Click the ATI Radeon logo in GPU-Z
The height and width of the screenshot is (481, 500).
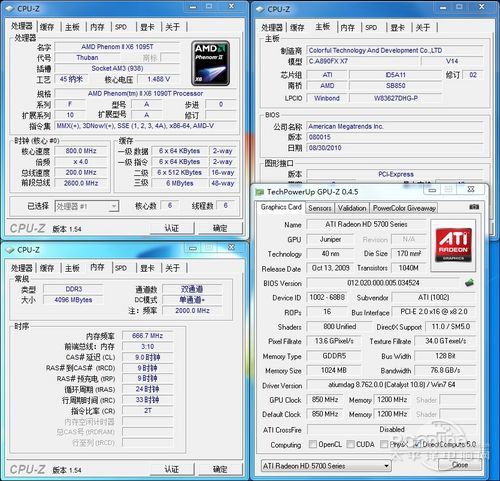[x=453, y=245]
